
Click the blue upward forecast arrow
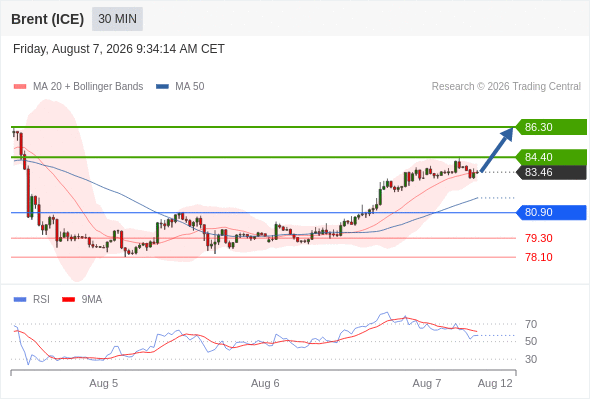pos(497,150)
